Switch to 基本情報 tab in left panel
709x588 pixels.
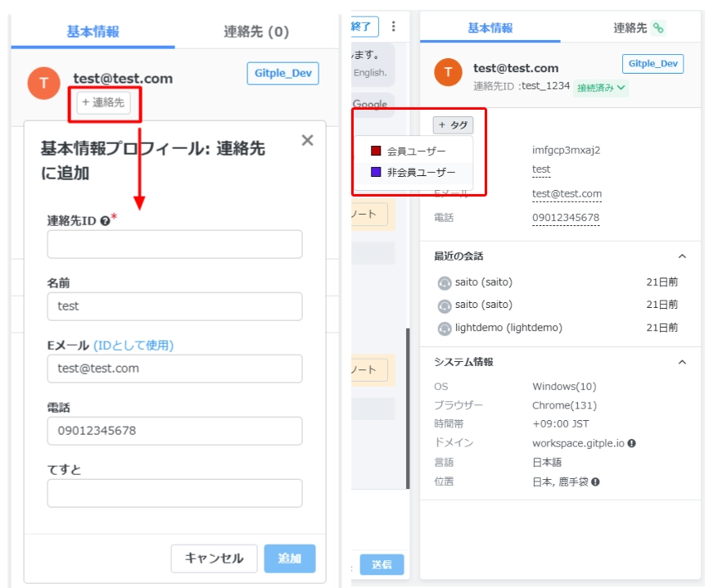coord(93,32)
